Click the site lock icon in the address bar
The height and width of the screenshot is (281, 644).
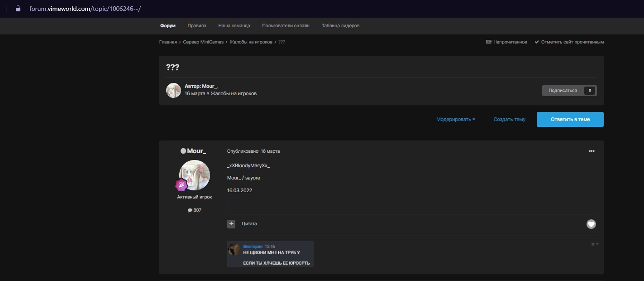18,9
